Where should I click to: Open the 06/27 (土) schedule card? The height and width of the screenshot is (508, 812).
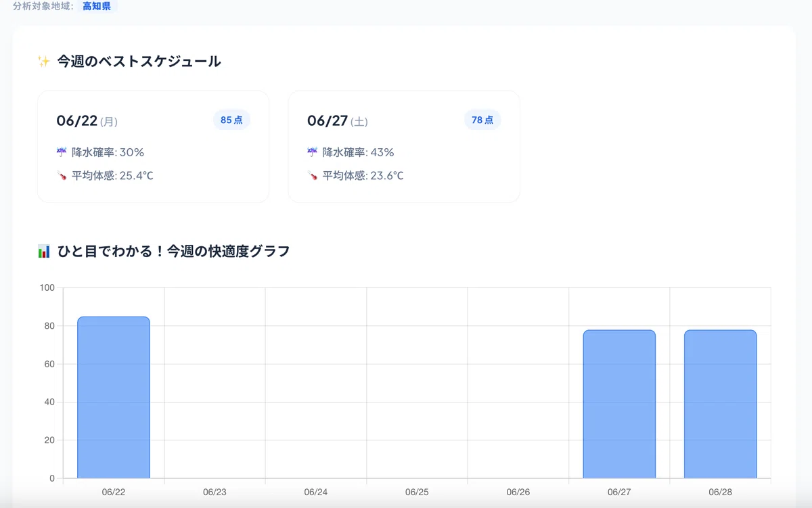[x=404, y=146]
